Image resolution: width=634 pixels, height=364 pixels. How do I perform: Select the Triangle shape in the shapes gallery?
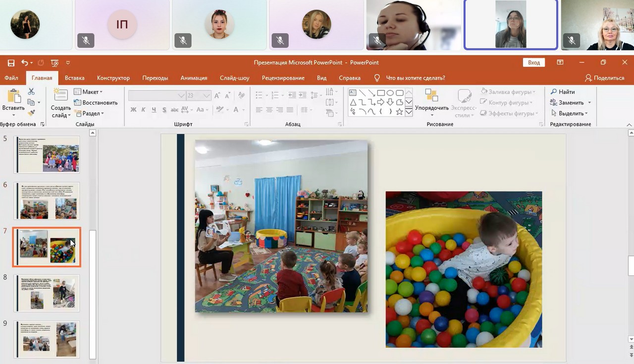click(x=353, y=102)
